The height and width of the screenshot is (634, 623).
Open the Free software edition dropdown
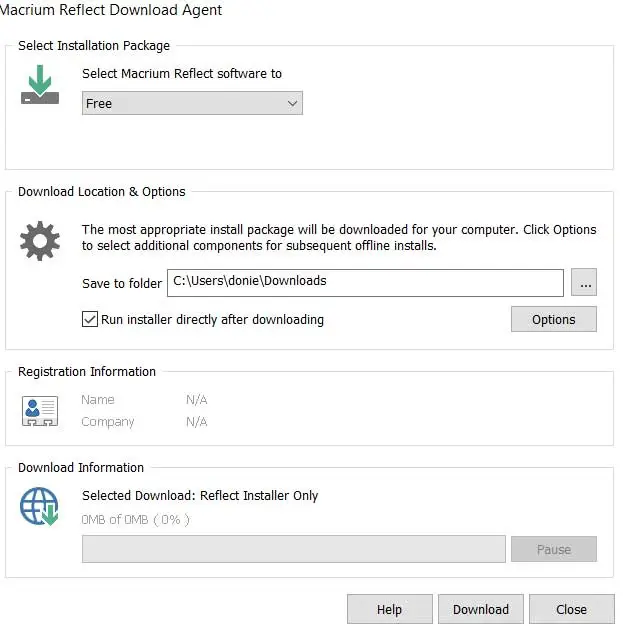pyautogui.click(x=191, y=103)
